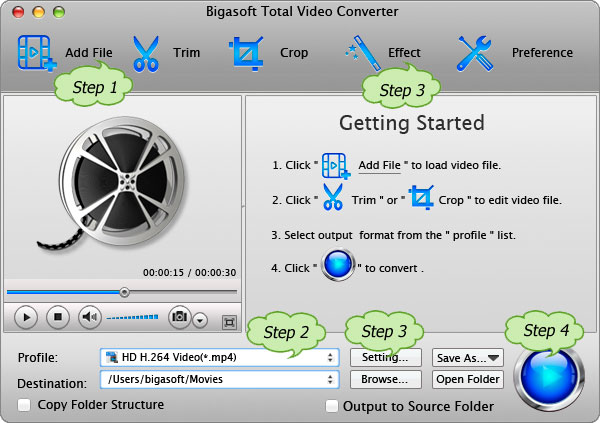The width and height of the screenshot is (600, 423).
Task: Mute audio with the speaker icon
Action: coord(90,317)
